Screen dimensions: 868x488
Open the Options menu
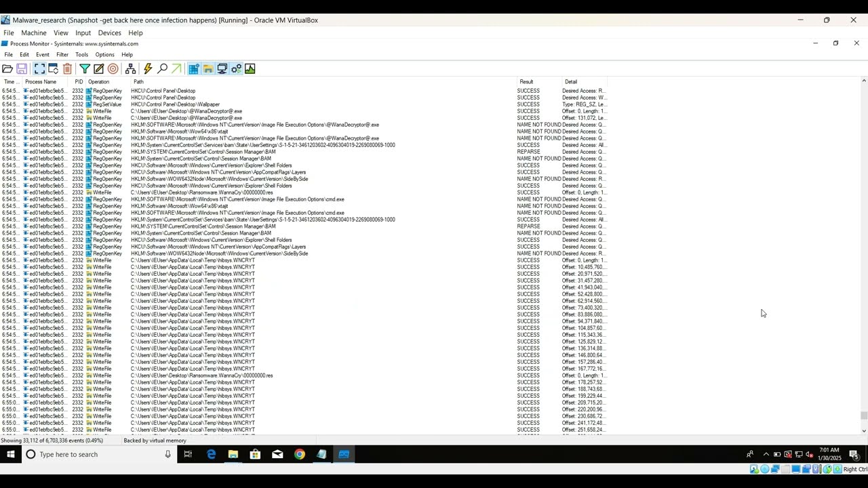tap(104, 55)
